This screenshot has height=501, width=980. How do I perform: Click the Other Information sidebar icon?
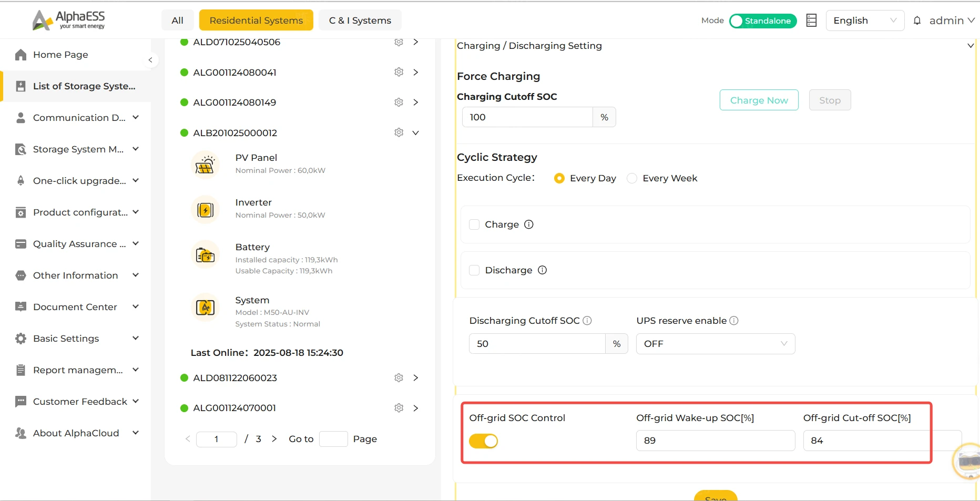point(21,275)
